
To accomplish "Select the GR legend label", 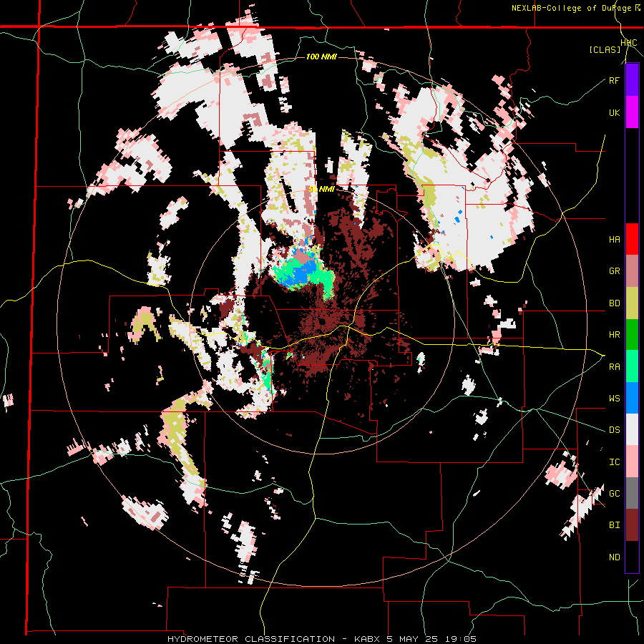I will [614, 271].
